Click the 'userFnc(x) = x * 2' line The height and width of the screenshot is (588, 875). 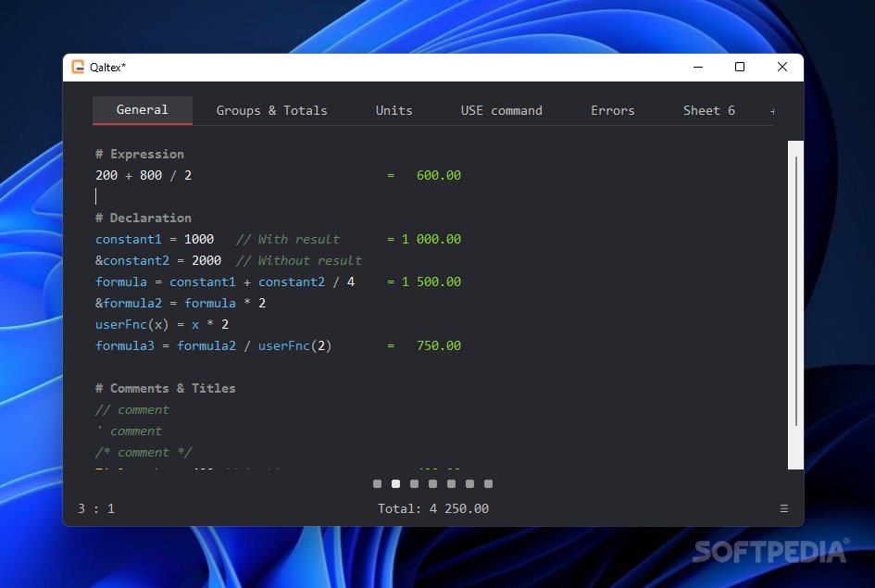[162, 324]
